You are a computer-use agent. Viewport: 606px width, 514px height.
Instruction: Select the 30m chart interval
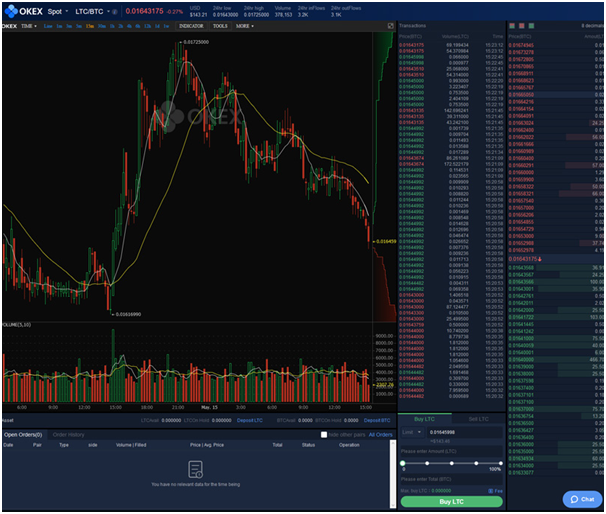102,26
